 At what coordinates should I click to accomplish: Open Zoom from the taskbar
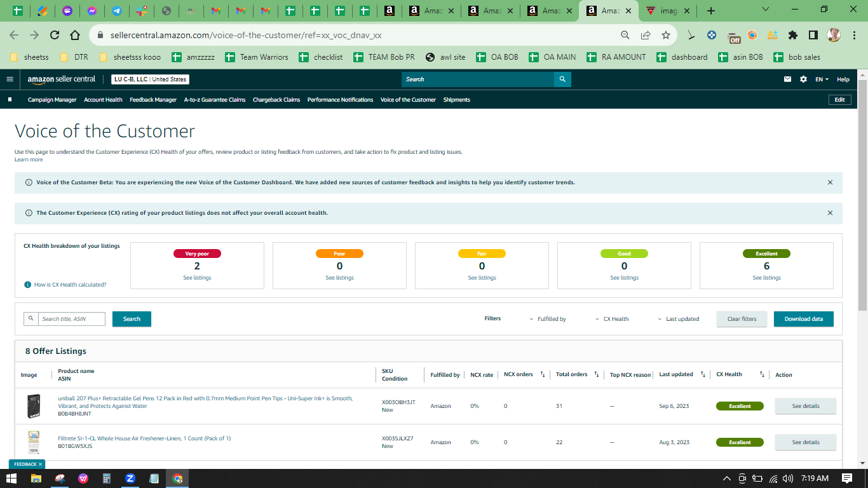[130, 478]
